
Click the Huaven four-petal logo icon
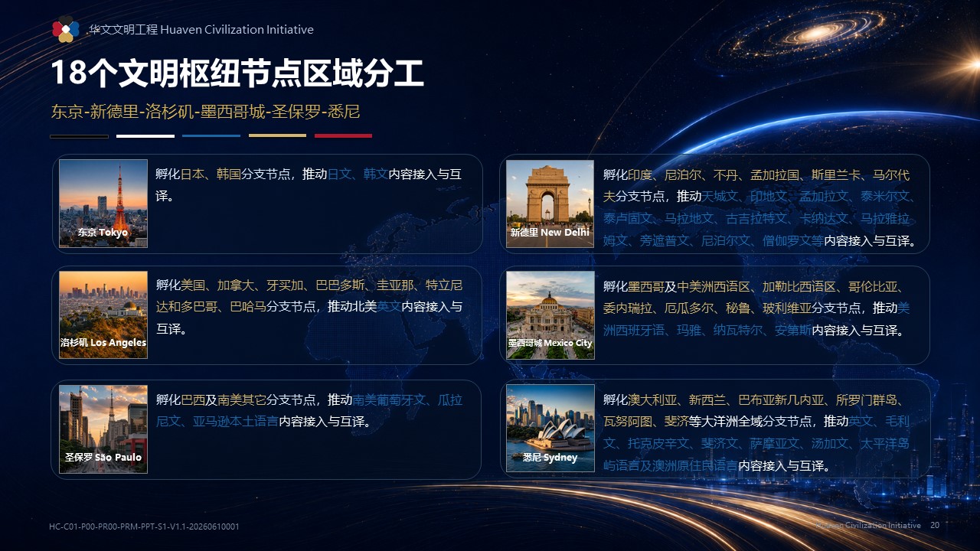click(66, 29)
